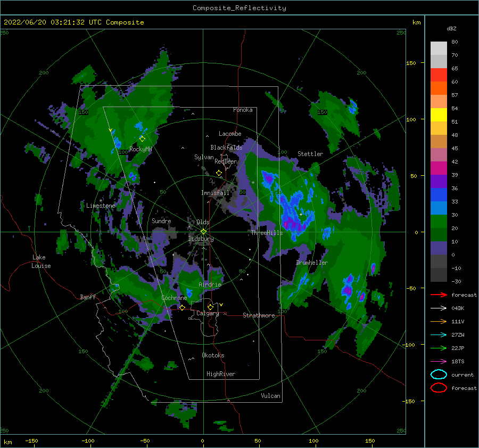This screenshot has width=479, height=448.
Task: Click the blue echo cell north of Stettler
Action: (353, 106)
